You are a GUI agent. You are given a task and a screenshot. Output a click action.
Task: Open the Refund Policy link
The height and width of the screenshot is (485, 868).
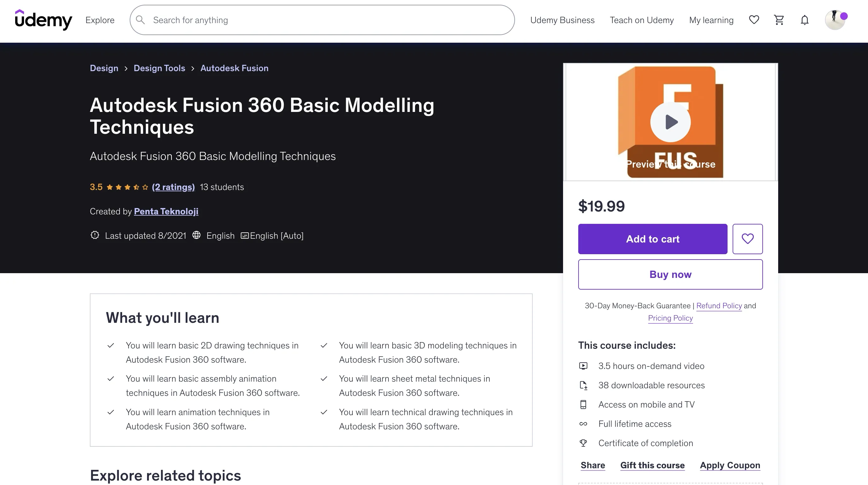pos(719,305)
